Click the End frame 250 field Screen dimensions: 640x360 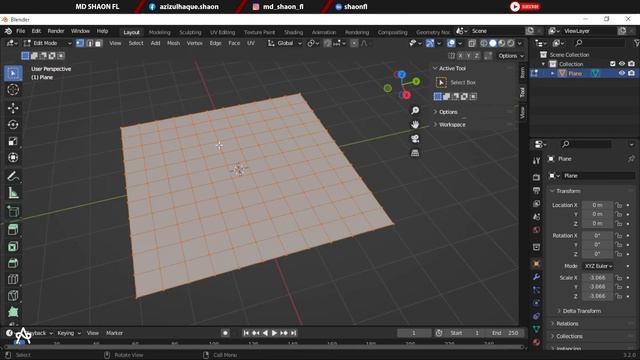click(x=504, y=333)
